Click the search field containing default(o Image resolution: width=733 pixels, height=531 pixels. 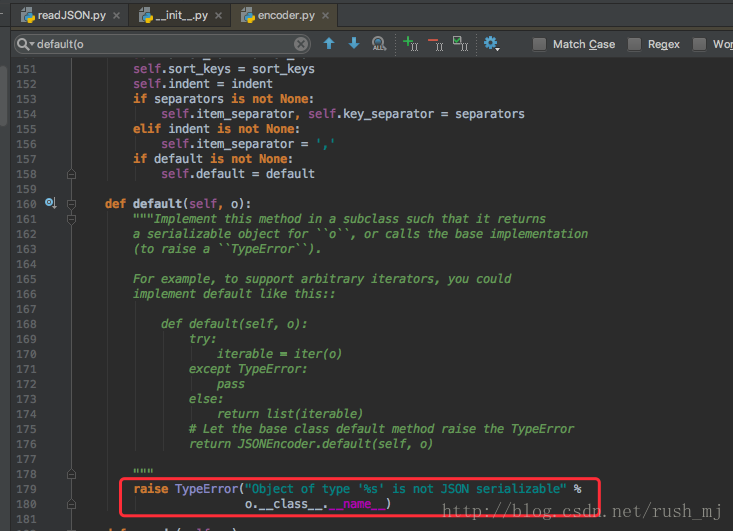coord(162,44)
